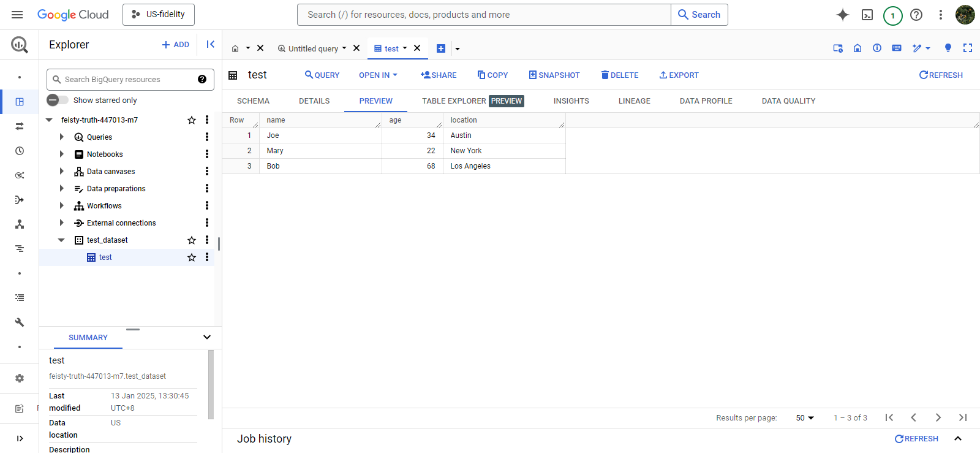Expand the left sidebar with bottom arrow
The width and height of the screenshot is (980, 453).
click(20, 438)
